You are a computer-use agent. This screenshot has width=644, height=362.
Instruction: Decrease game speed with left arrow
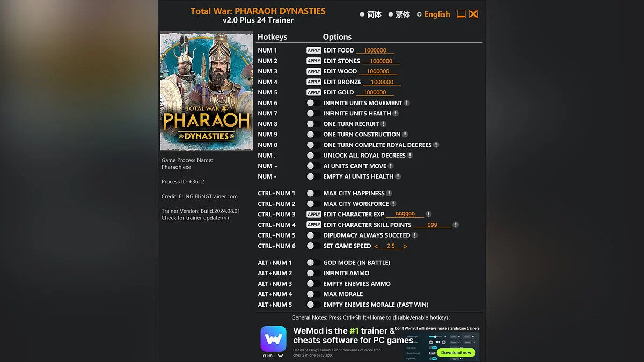pos(376,246)
